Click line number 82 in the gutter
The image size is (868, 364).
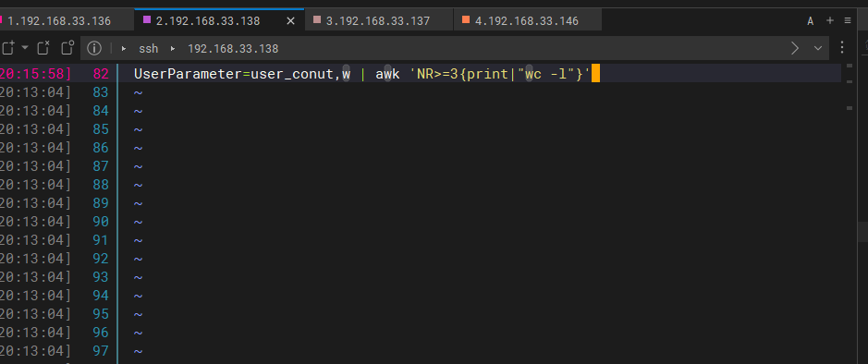pyautogui.click(x=101, y=74)
